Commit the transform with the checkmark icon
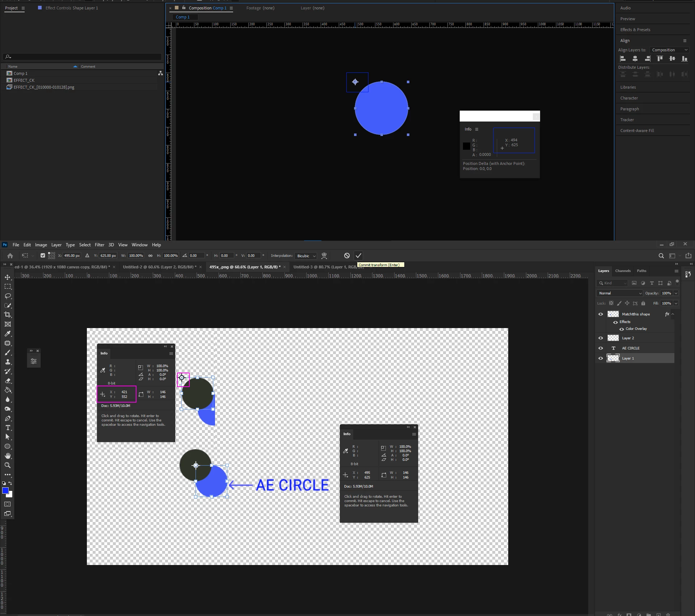695x616 pixels. pyautogui.click(x=358, y=256)
